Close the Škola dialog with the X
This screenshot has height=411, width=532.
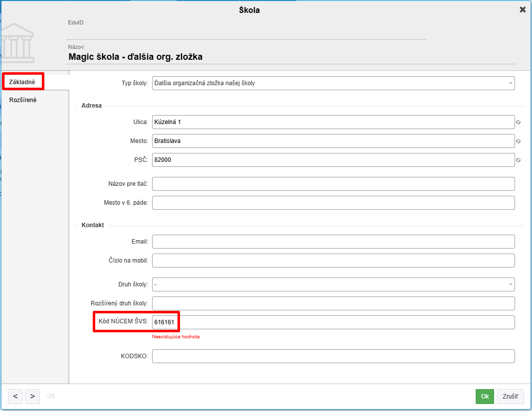[523, 9]
